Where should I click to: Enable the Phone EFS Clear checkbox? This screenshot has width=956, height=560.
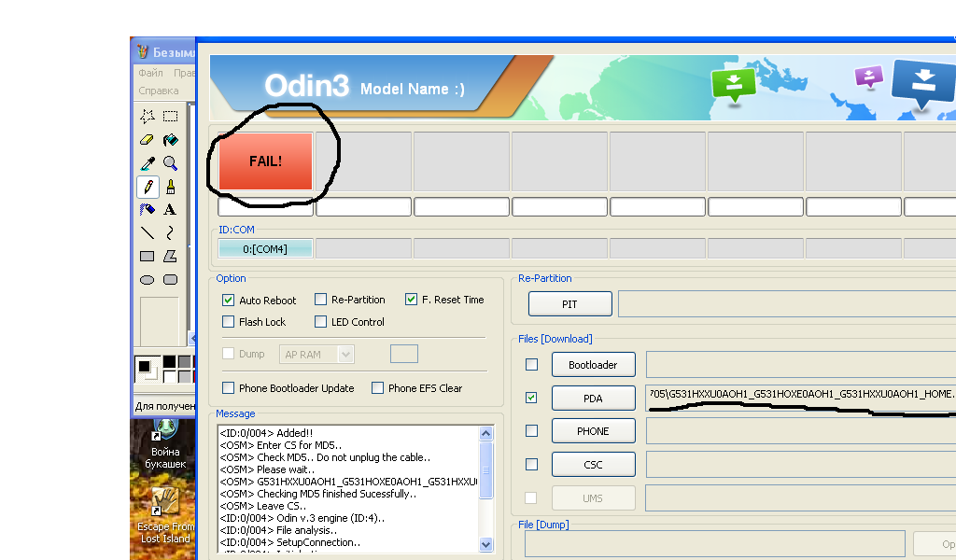pos(378,388)
